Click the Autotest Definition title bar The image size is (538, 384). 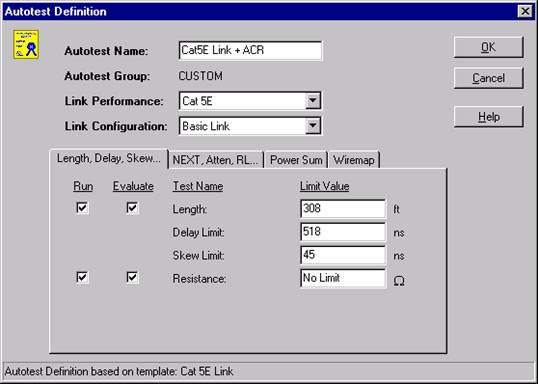tap(261, 11)
